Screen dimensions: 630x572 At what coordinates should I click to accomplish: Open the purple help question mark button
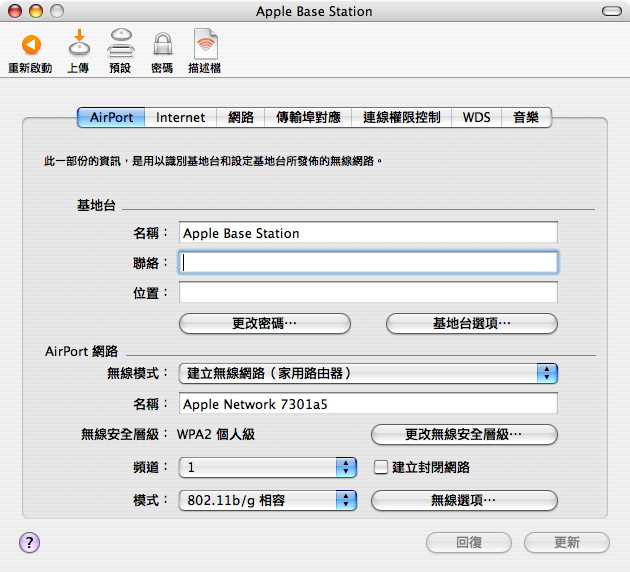(29, 543)
